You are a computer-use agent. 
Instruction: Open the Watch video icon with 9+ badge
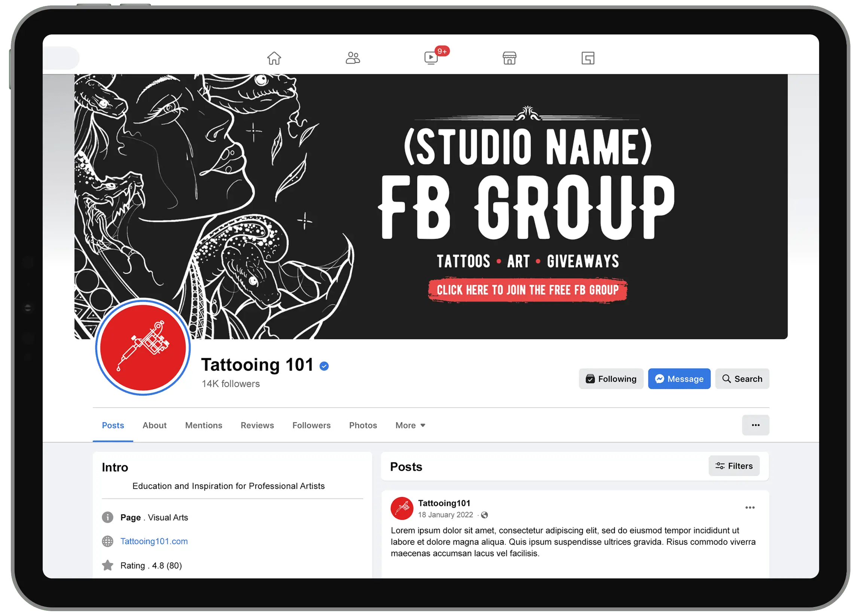(432, 58)
